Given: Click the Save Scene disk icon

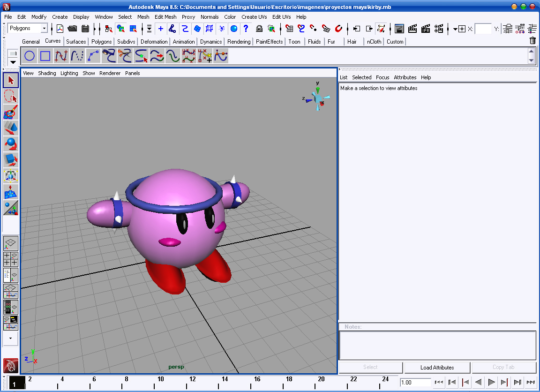Looking at the screenshot, I should [85, 29].
